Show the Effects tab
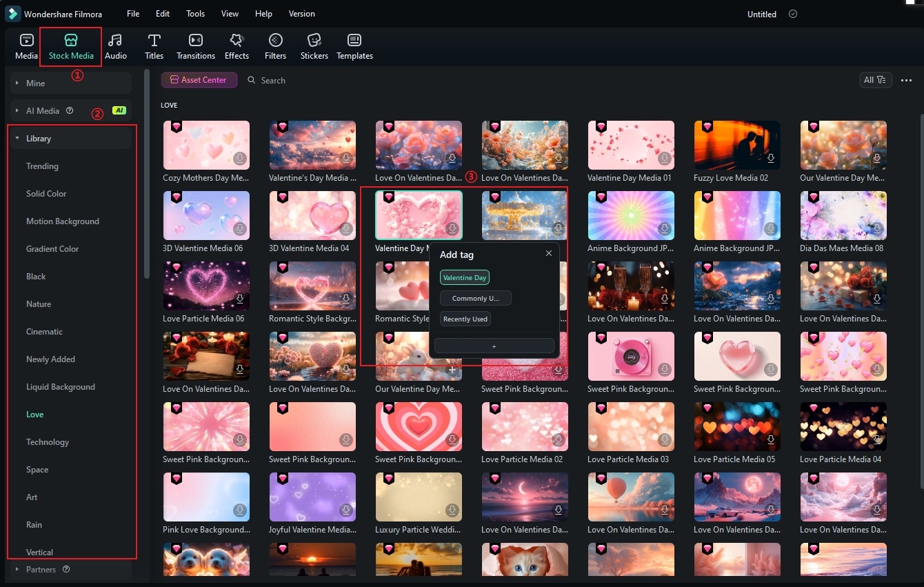The width and height of the screenshot is (924, 587). (x=237, y=46)
